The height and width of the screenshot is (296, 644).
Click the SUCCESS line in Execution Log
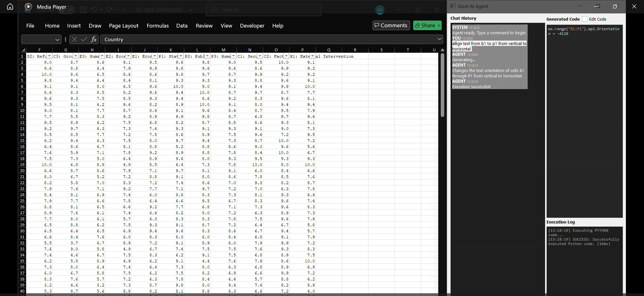tap(584, 242)
